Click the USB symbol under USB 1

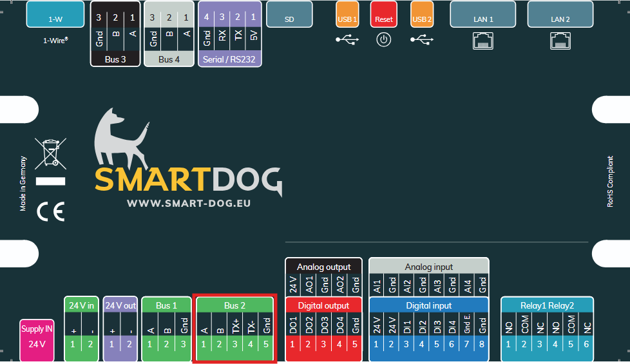tap(348, 40)
